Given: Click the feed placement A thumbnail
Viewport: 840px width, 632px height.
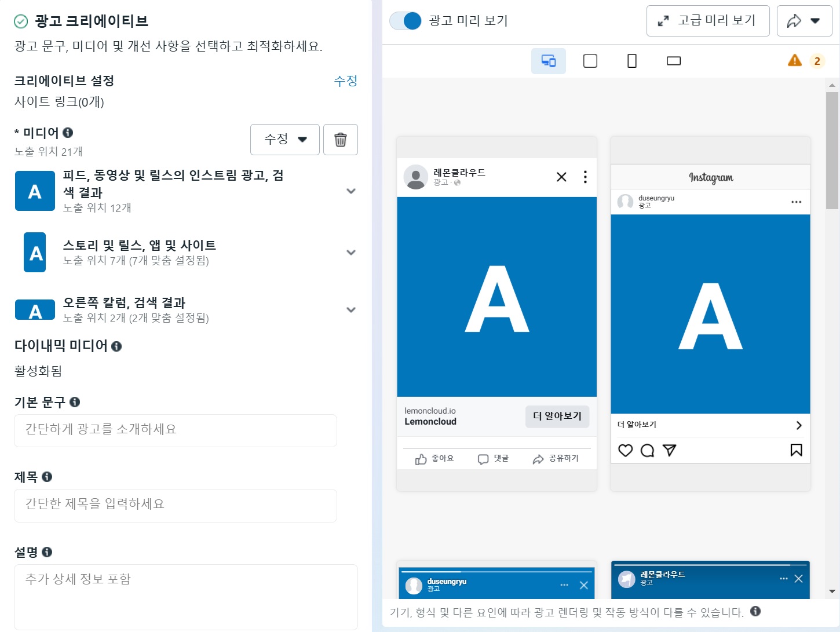Looking at the screenshot, I should (35, 191).
